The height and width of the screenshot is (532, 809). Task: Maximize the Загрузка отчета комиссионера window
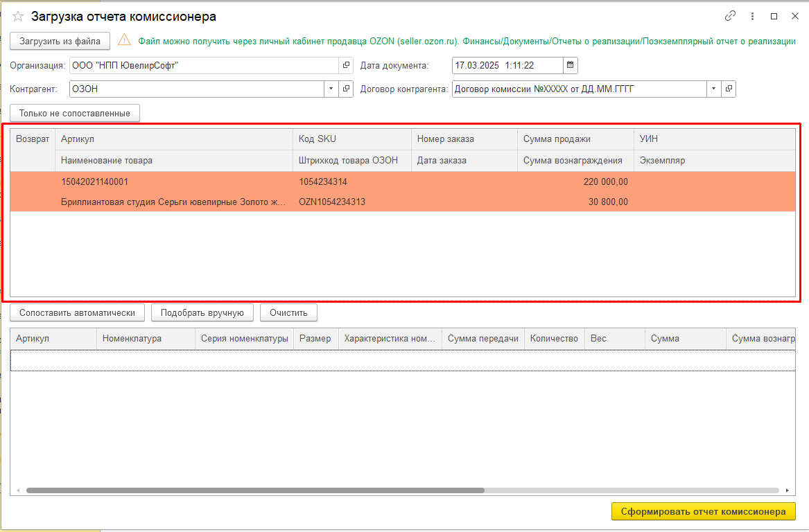pos(774,16)
